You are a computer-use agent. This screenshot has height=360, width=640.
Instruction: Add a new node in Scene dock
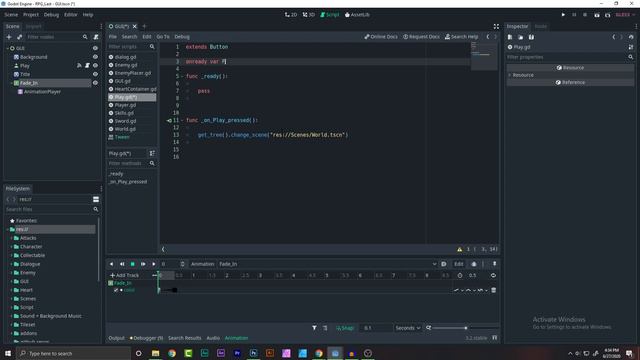coord(9,37)
